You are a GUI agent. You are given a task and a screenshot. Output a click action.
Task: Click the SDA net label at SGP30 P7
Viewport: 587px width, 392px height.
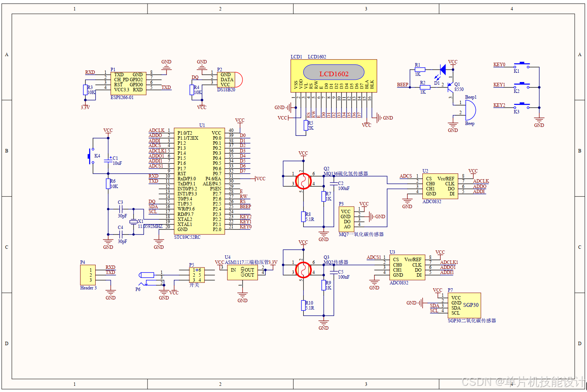(434, 306)
